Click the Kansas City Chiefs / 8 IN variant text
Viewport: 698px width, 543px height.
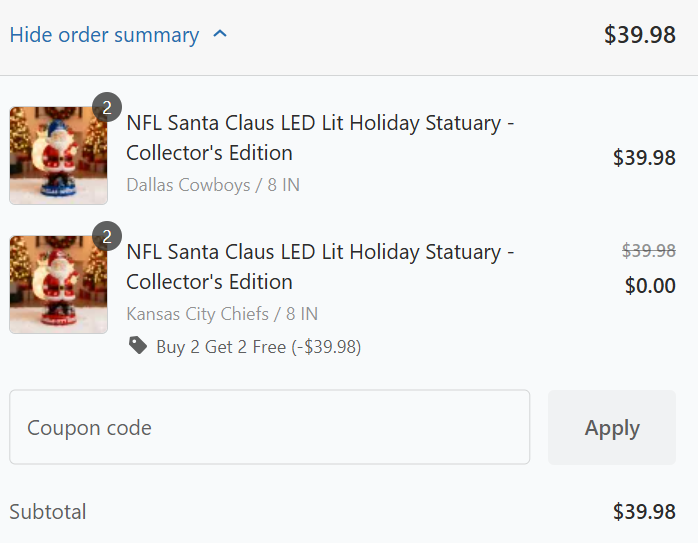(x=226, y=314)
